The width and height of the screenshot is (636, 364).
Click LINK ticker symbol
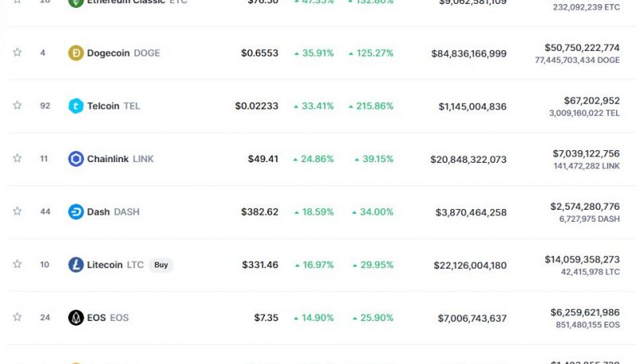coord(143,159)
